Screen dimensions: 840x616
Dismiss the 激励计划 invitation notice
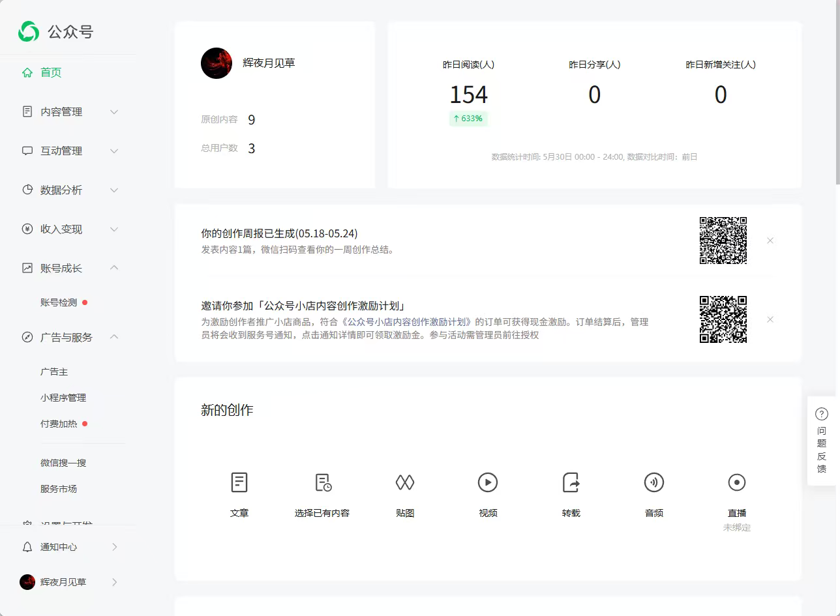(770, 319)
